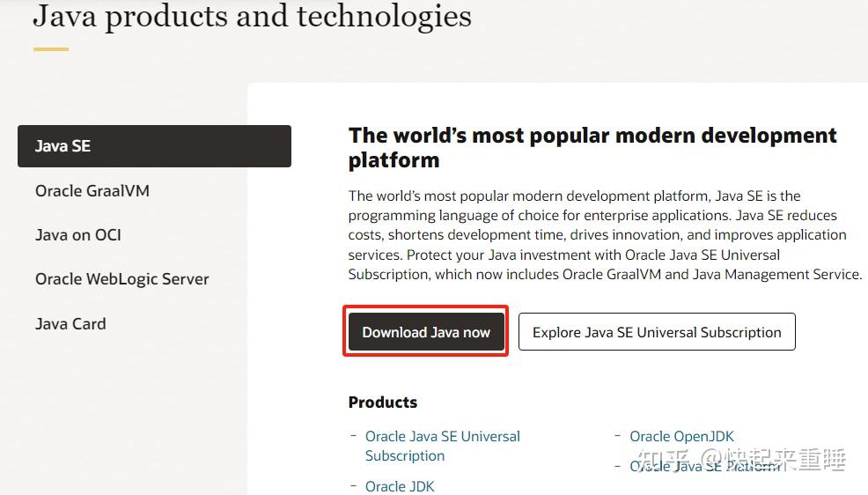This screenshot has width=868, height=495.
Task: Open the Java Card tab
Action: click(70, 324)
